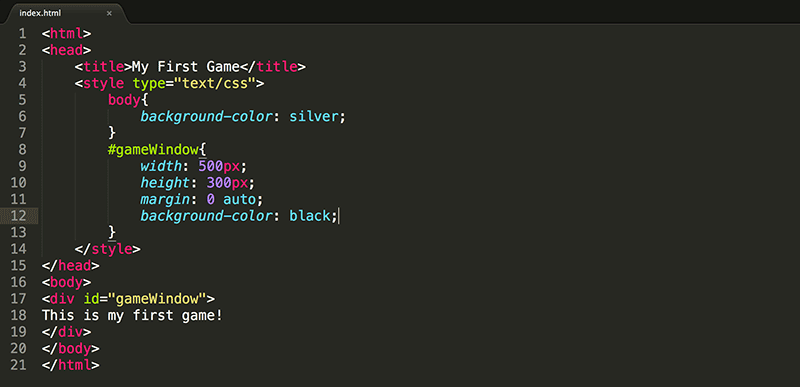Image resolution: width=800 pixels, height=387 pixels.
Task: Click the 'This is my first game!' text
Action: (x=133, y=316)
